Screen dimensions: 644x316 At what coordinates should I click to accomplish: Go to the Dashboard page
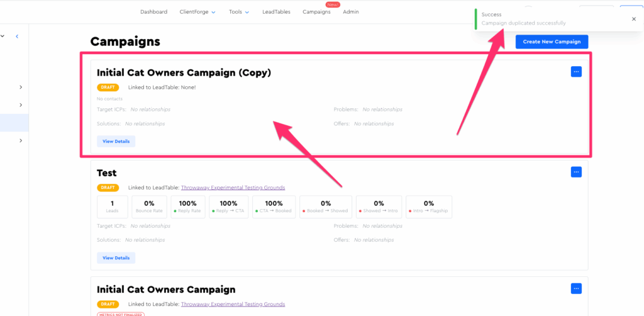coord(153,12)
